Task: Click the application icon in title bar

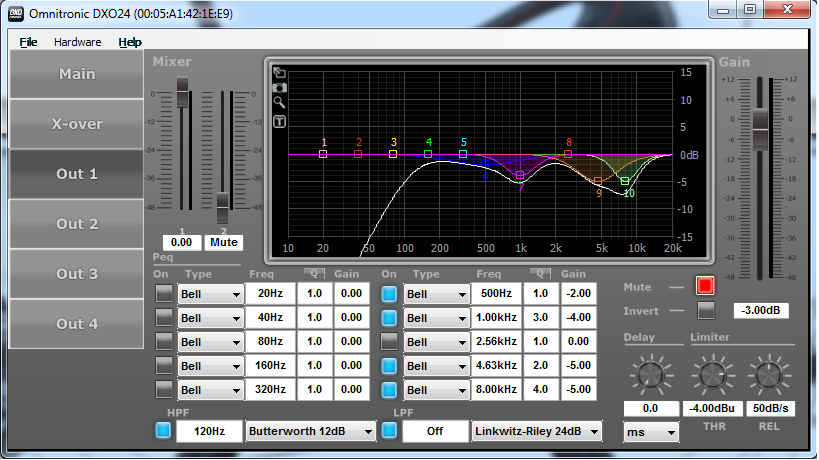Action: 16,14
